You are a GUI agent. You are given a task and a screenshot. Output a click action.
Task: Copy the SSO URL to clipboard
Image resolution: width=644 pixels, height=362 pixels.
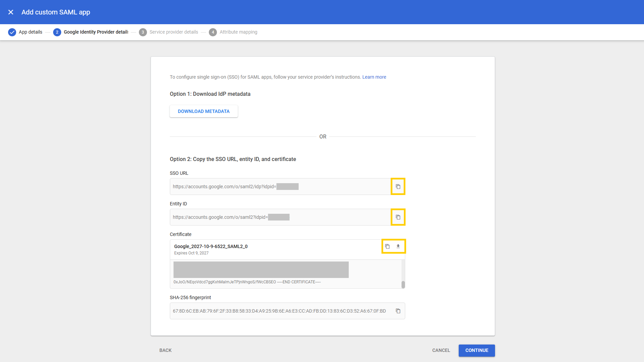pyautogui.click(x=398, y=187)
